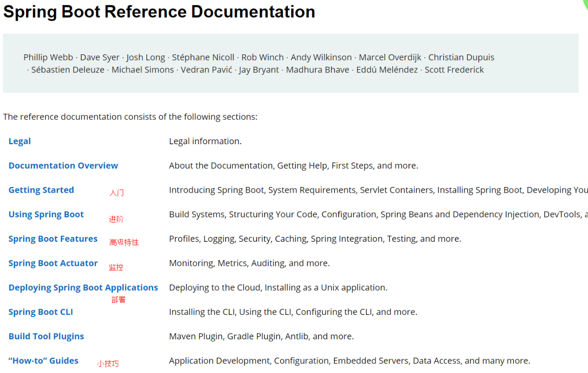
Task: Click the description "Profiles, Logging, Security, Caching, Spring Integration, Testing, and more."
Action: (x=315, y=239)
